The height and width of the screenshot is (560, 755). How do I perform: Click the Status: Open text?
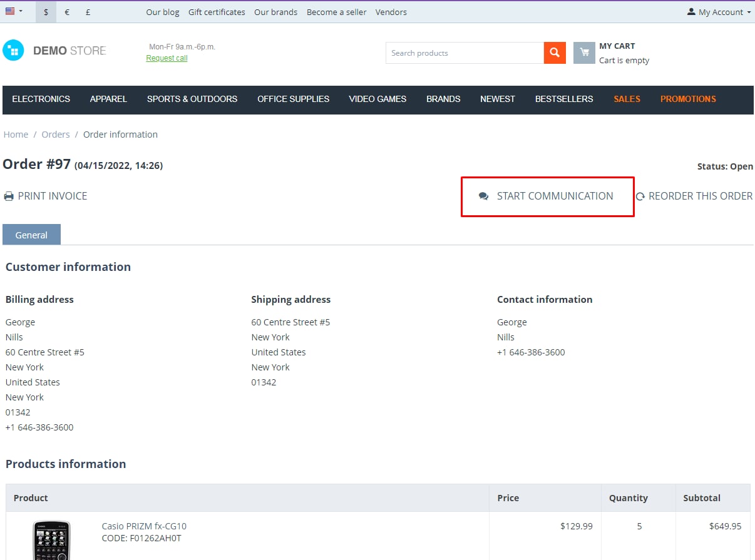pyautogui.click(x=725, y=166)
